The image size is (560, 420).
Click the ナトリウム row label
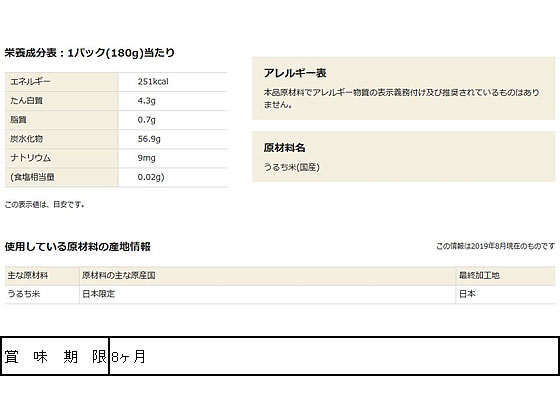click(30, 158)
